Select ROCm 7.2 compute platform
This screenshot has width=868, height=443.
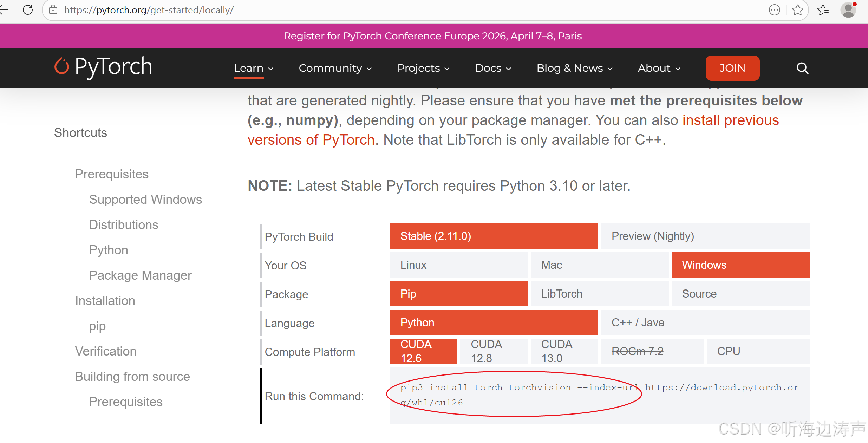(652, 351)
